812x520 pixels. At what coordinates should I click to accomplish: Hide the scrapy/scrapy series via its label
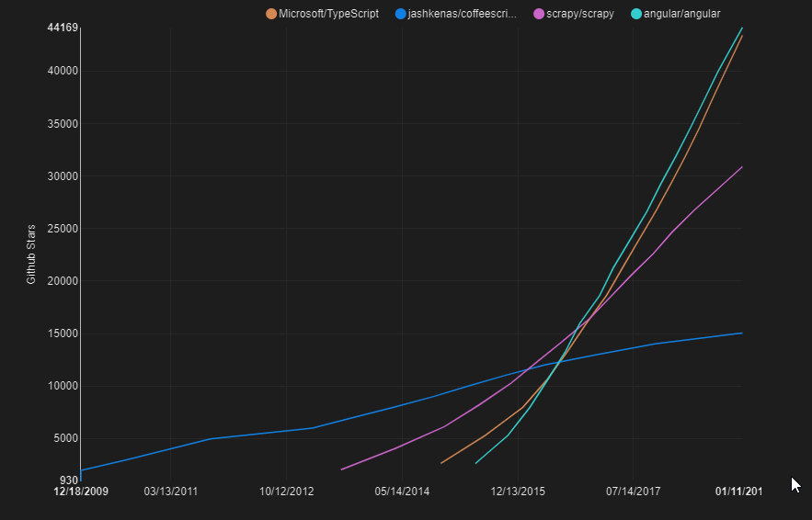pos(579,14)
